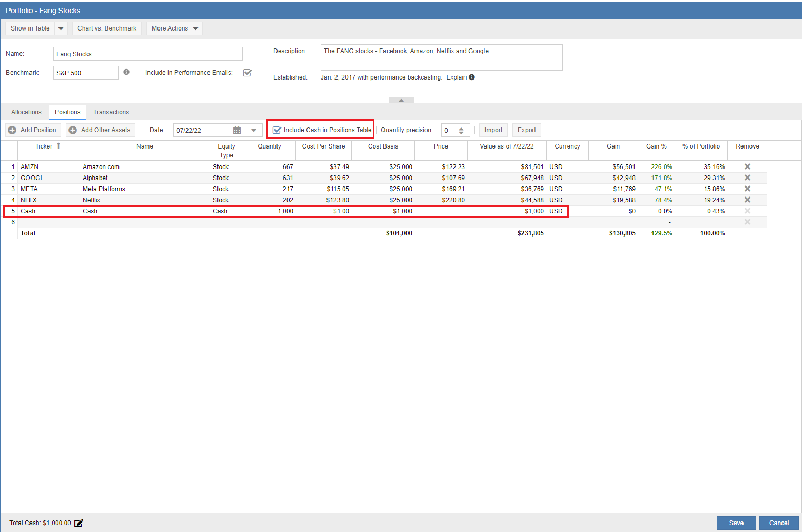Screen dimensions: 802x532
Task: Click the Add Position button
Action: tap(33, 130)
